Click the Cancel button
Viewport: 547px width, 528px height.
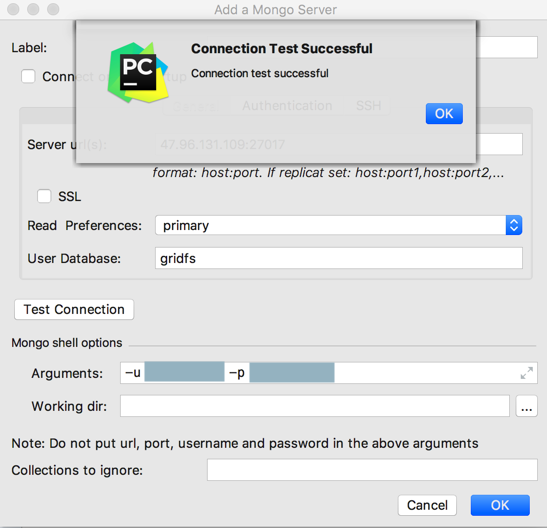[x=427, y=505]
